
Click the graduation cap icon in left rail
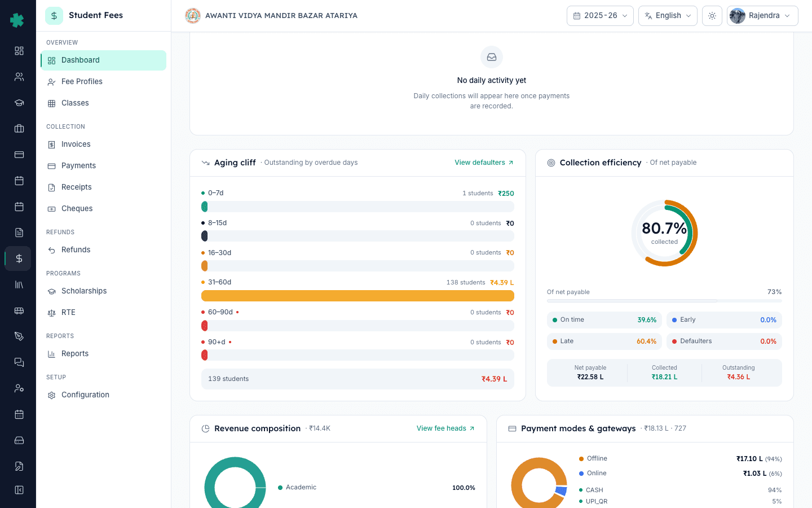(x=19, y=103)
